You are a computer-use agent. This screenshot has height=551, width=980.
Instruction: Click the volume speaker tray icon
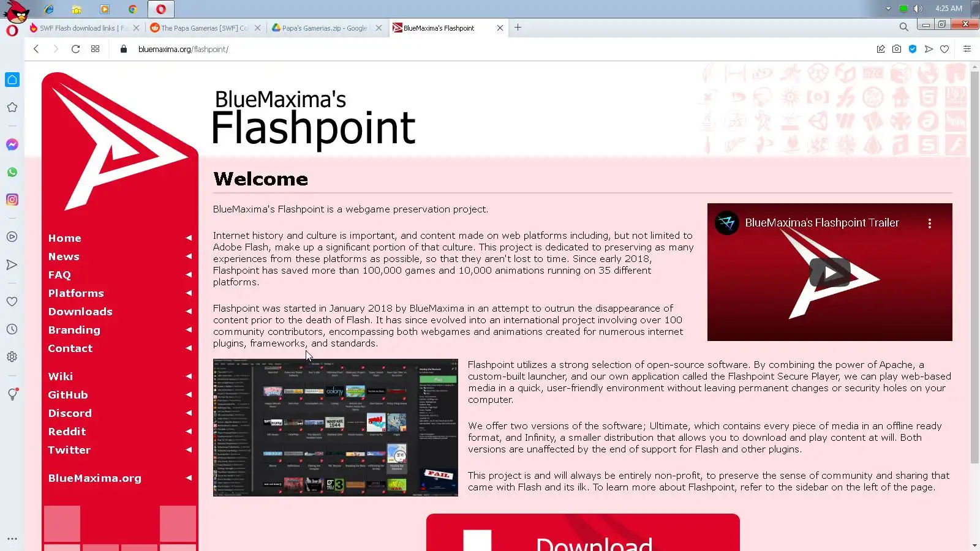click(x=918, y=9)
